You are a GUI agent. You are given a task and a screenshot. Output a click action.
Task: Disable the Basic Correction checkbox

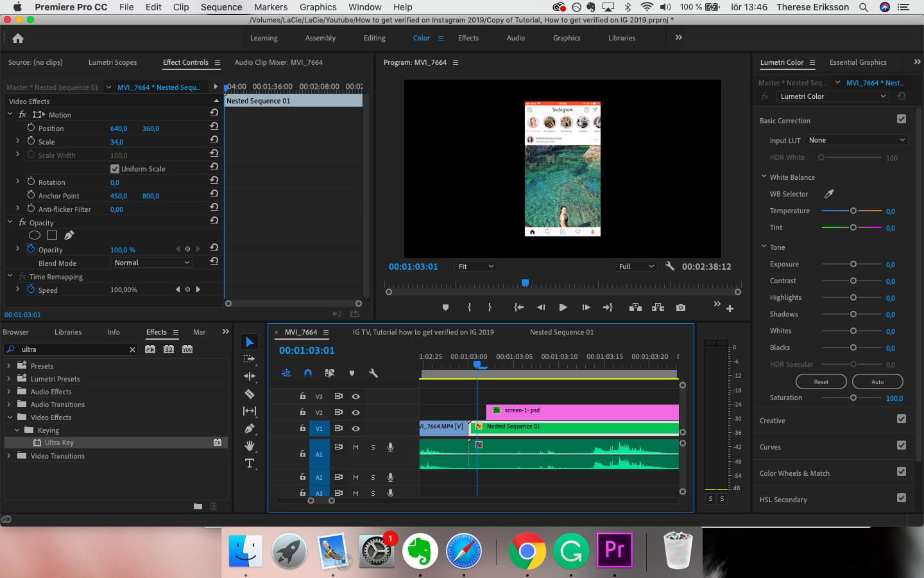(x=902, y=119)
